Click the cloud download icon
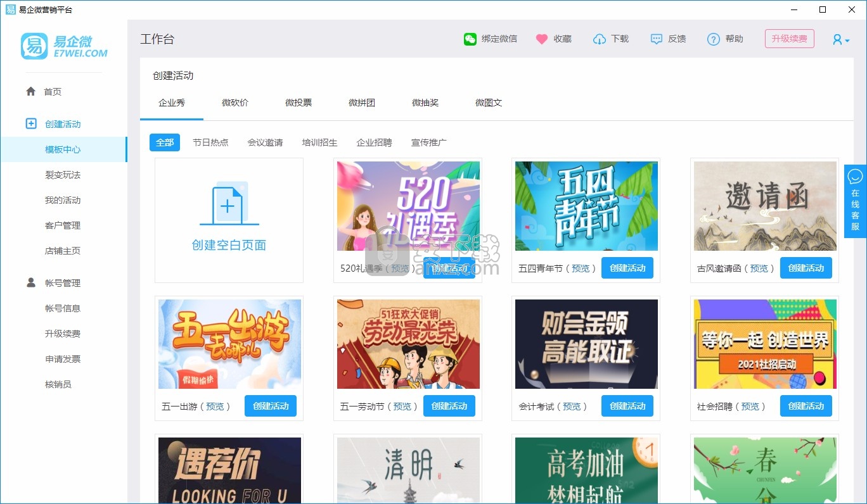Screen dimensions: 867x504 click(599, 39)
